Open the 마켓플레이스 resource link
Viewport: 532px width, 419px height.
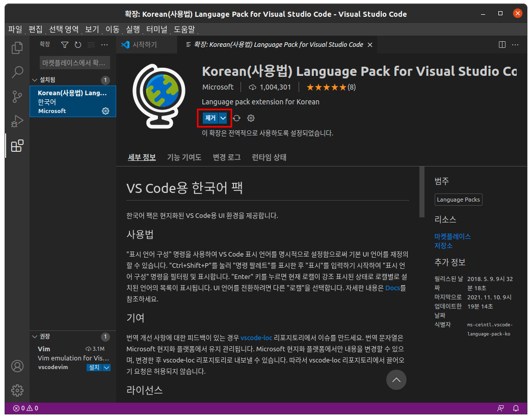[453, 236]
